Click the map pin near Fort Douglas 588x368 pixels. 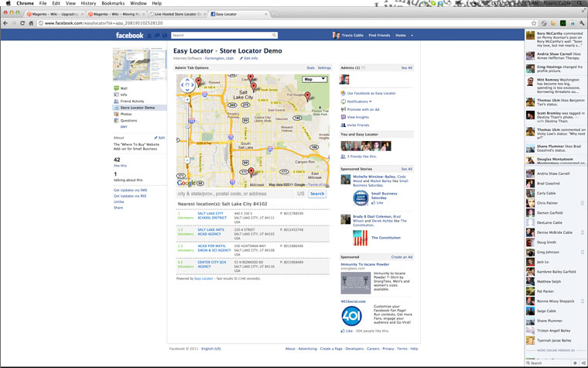pos(307,96)
